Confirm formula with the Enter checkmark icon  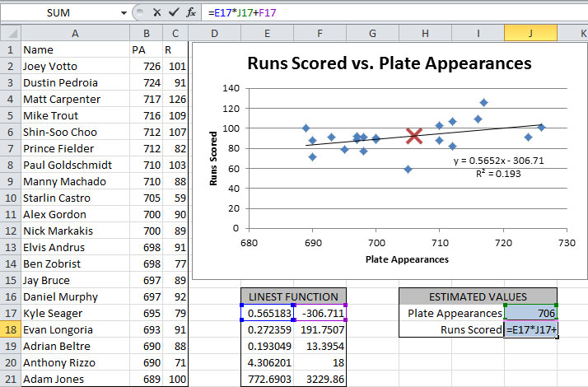click(174, 13)
